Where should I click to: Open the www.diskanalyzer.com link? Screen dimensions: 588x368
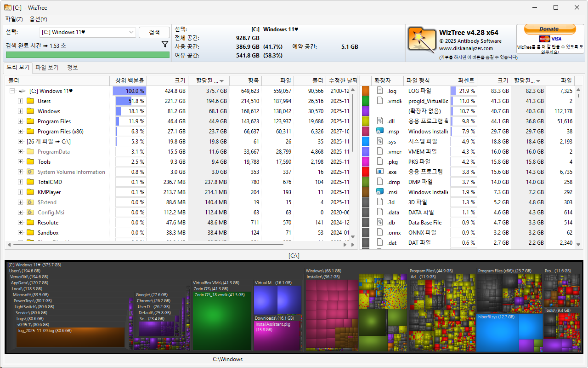click(466, 48)
